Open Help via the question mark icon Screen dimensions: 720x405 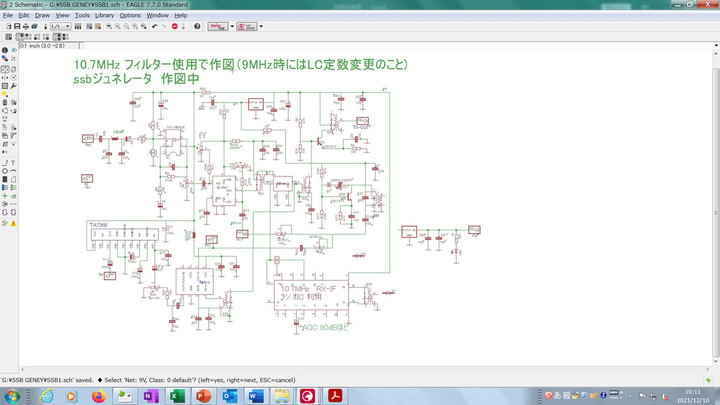(197, 26)
